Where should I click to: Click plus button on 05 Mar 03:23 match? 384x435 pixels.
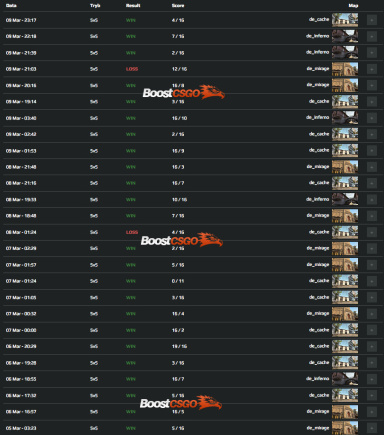point(372,428)
